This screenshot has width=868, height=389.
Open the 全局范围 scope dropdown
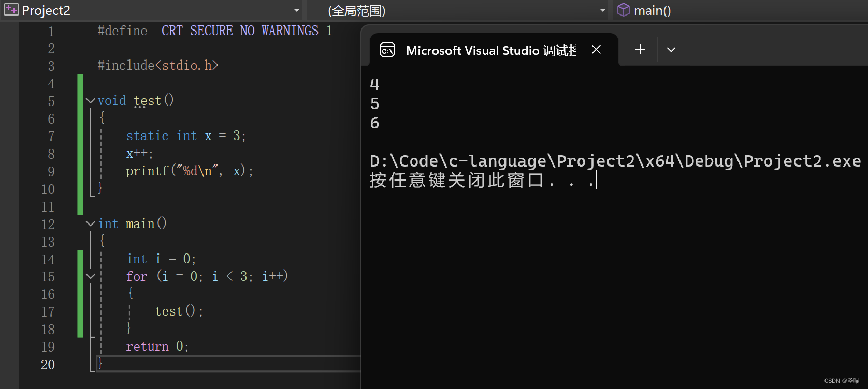(x=602, y=10)
